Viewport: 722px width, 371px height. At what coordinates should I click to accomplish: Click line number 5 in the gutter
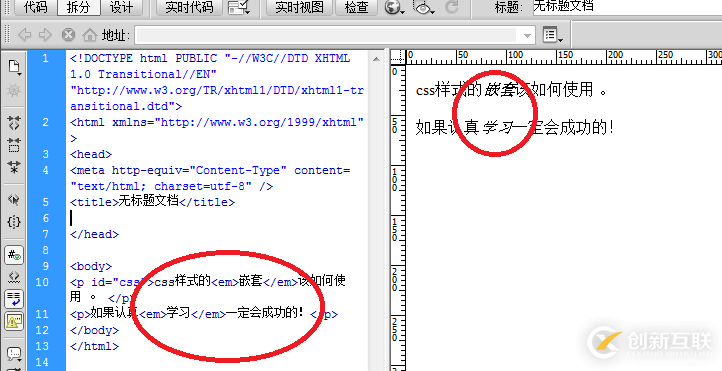(45, 202)
